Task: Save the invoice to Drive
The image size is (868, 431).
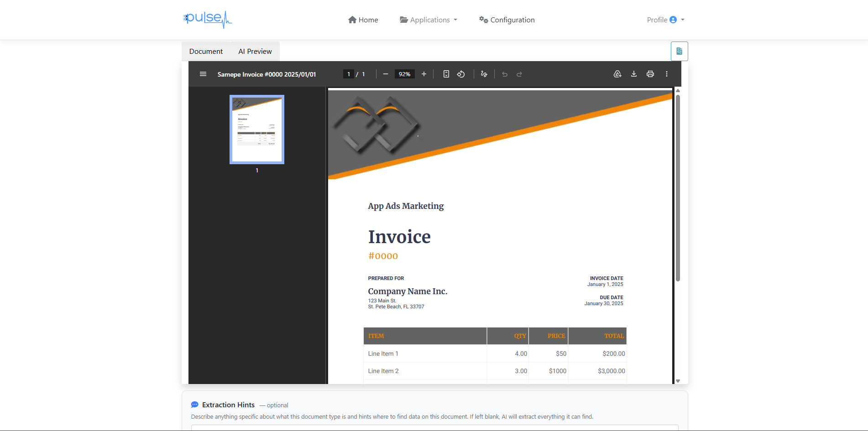Action: click(617, 73)
